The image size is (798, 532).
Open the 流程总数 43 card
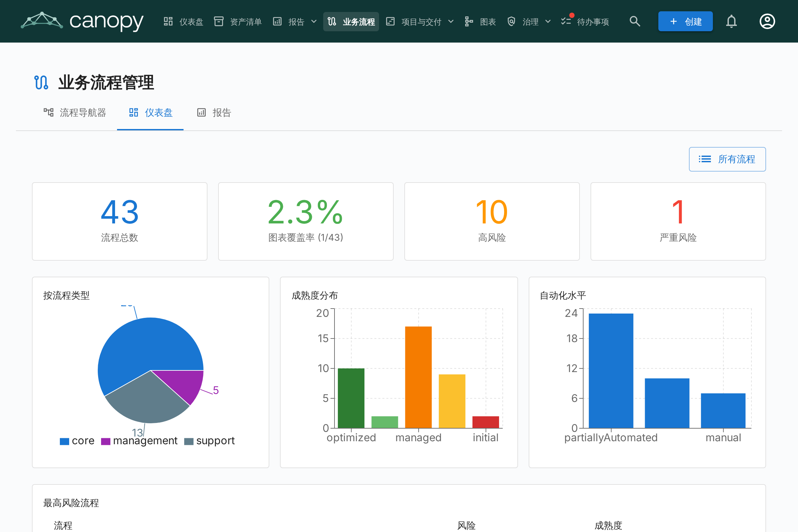tap(119, 221)
